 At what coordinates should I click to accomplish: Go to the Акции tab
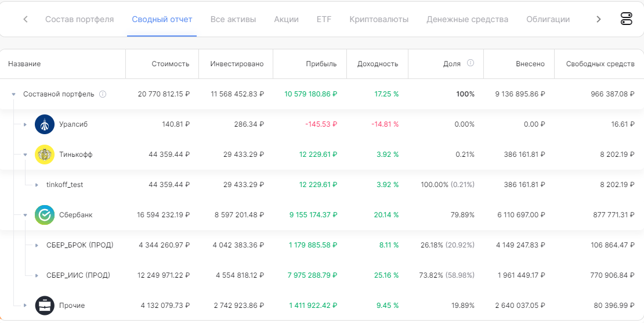[x=286, y=19]
